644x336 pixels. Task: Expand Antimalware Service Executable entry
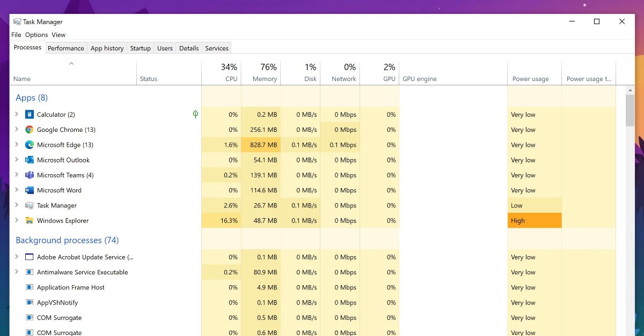[17, 272]
